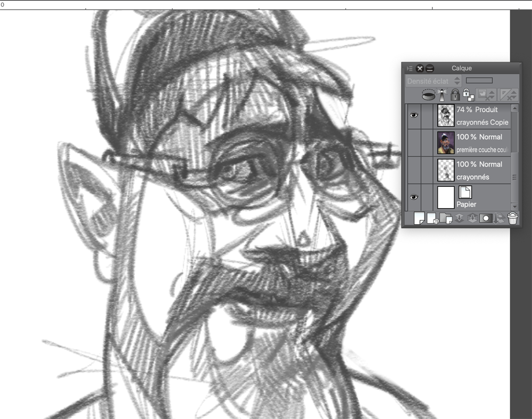The height and width of the screenshot is (419, 532).
Task: Click the layer opacity slider
Action: pyautogui.click(x=479, y=81)
